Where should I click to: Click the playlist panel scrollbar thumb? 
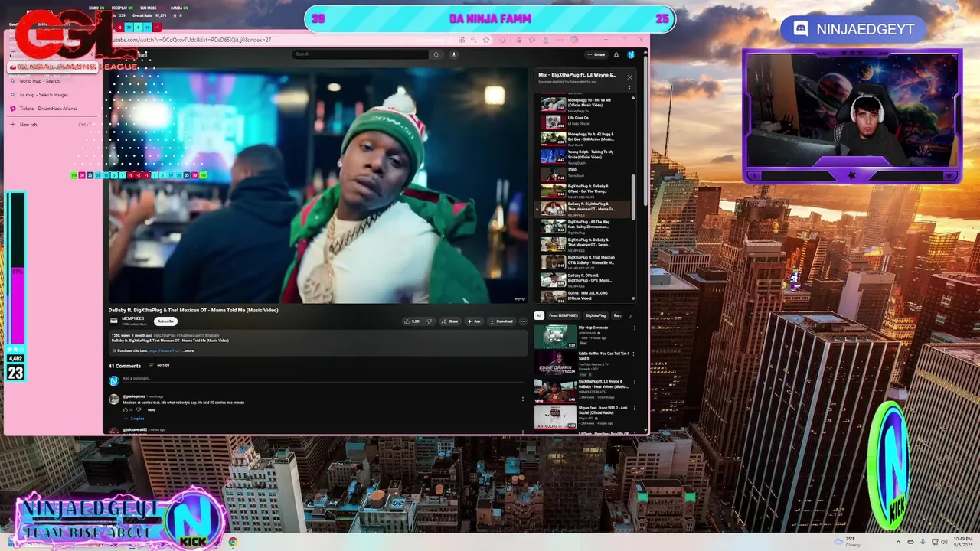[633, 197]
